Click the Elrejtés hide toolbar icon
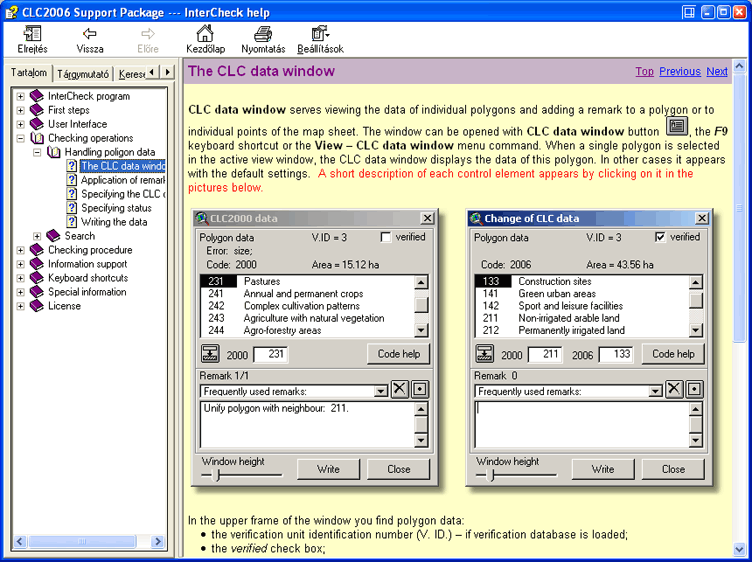The width and height of the screenshot is (752, 562). coord(31,35)
